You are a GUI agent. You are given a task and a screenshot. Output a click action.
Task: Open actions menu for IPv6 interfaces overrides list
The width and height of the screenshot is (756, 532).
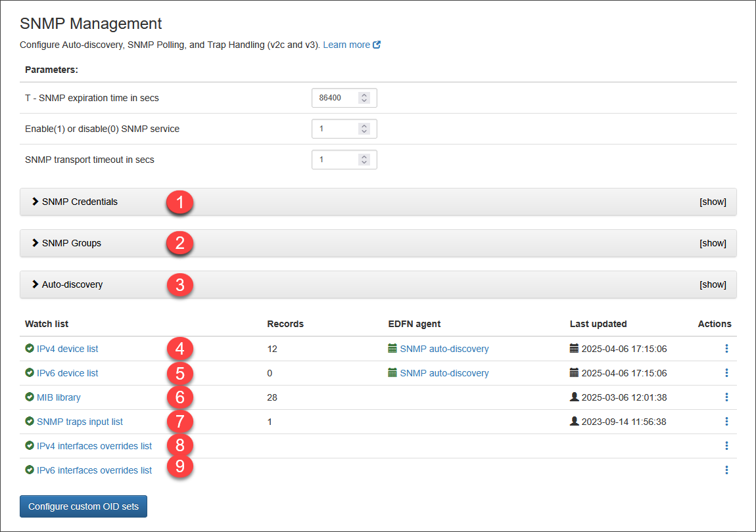726,470
